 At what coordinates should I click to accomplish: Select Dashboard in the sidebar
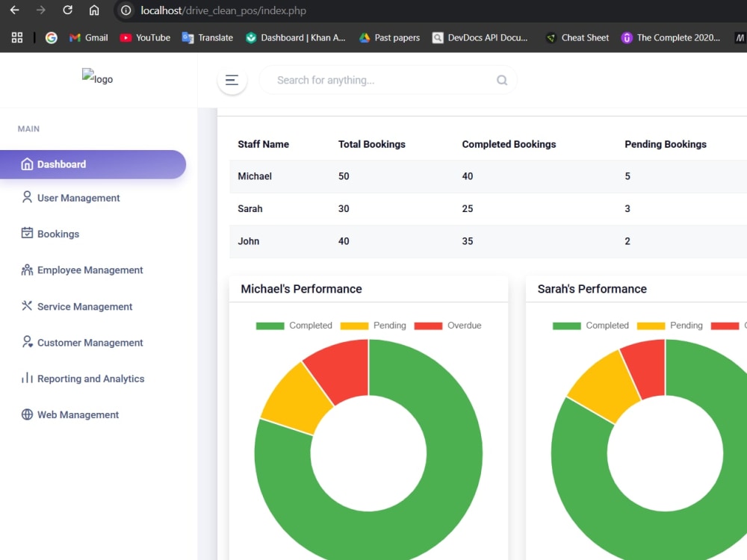point(93,164)
